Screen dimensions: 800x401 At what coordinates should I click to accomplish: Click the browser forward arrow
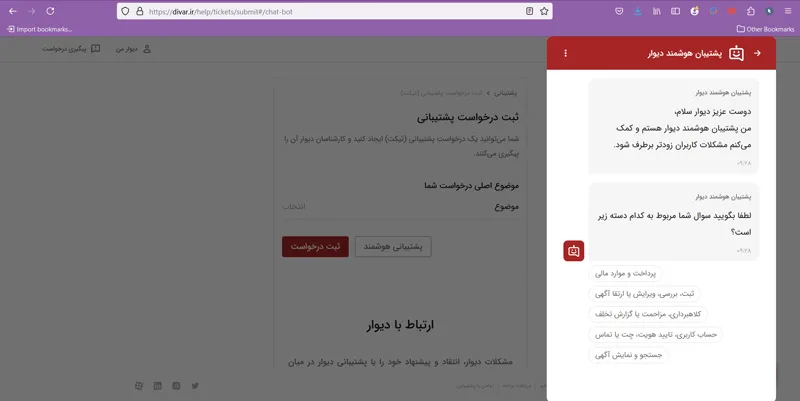tap(32, 11)
